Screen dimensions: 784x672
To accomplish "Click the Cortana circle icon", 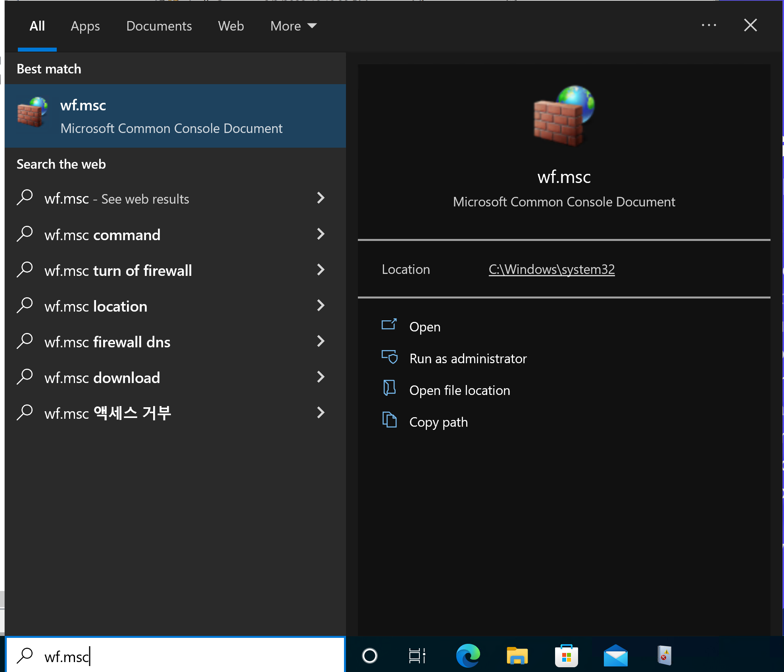I will coord(369,656).
